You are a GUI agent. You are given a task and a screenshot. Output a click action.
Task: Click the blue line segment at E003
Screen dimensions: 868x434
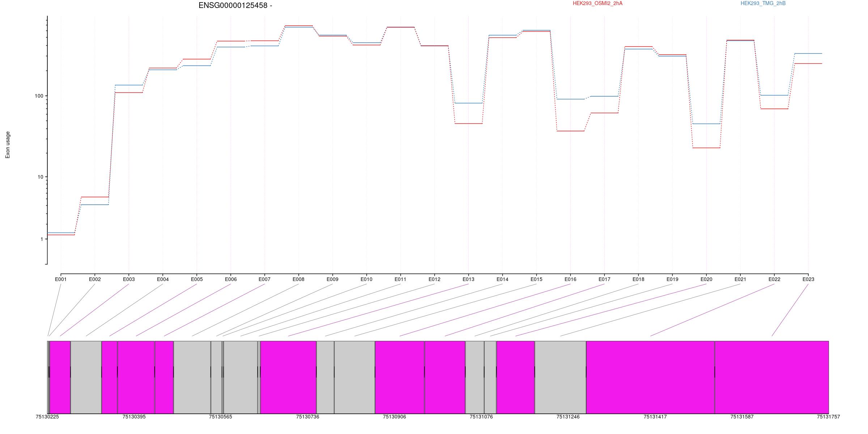(129, 85)
